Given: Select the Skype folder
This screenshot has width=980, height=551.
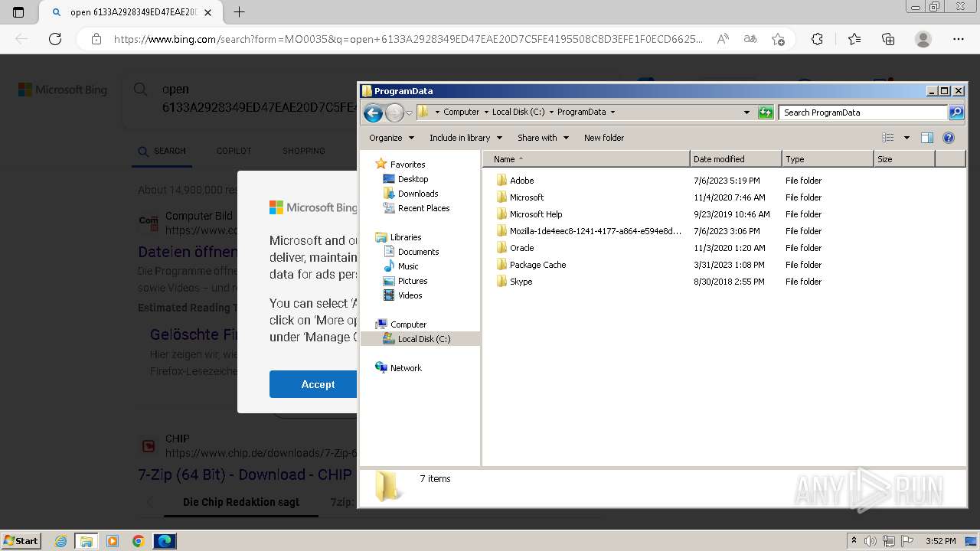Looking at the screenshot, I should 521,282.
